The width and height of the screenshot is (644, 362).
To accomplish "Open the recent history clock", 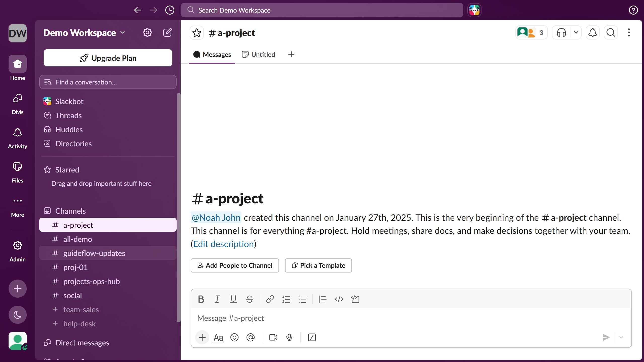I will [170, 10].
